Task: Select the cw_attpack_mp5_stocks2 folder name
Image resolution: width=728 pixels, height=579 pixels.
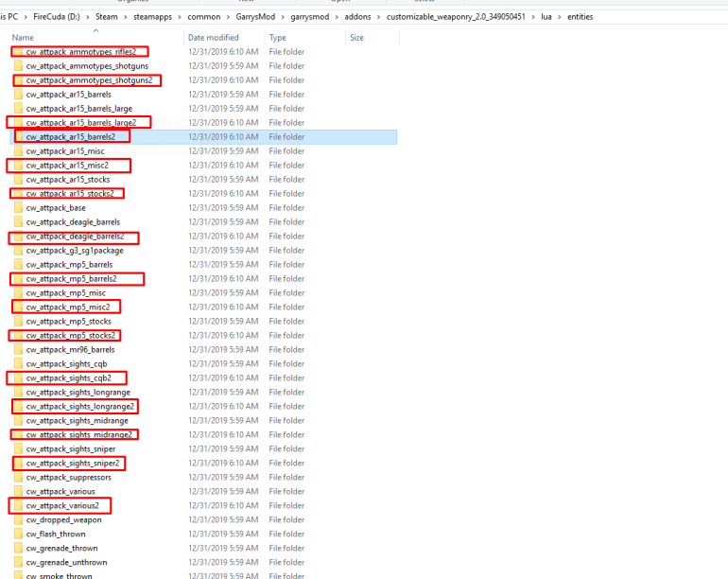Action: coord(71,335)
